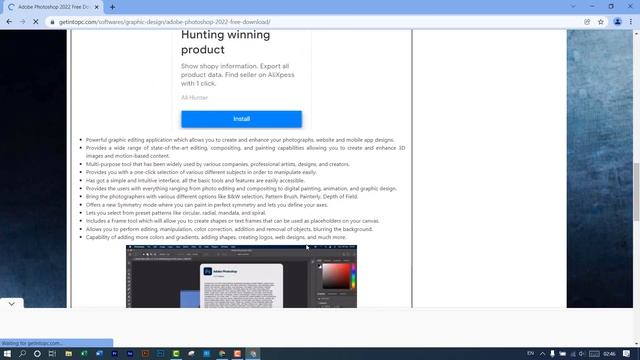Click the Hunting winning product ad heading
640x360 pixels.
pyautogui.click(x=225, y=42)
